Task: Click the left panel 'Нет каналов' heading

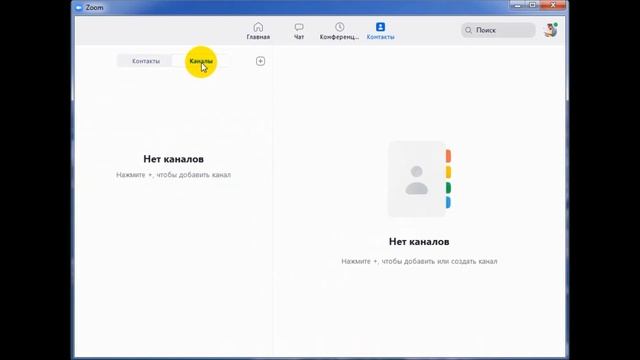Action: click(x=173, y=159)
